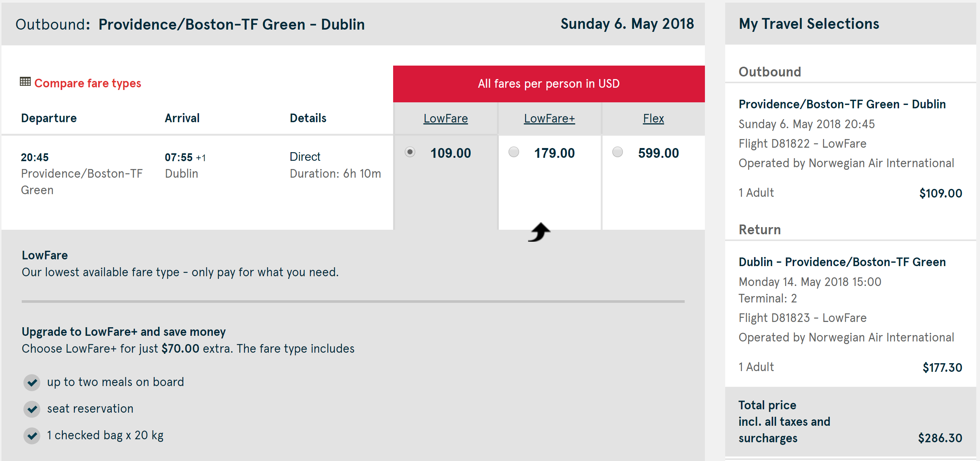Select the LowFare 109.00 radio button
The width and height of the screenshot is (980, 461).
[410, 152]
